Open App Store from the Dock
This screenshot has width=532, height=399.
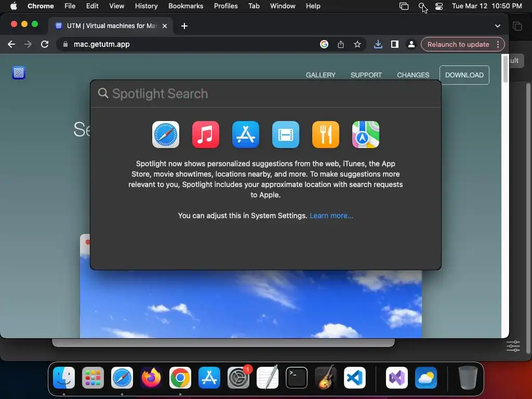click(x=209, y=378)
